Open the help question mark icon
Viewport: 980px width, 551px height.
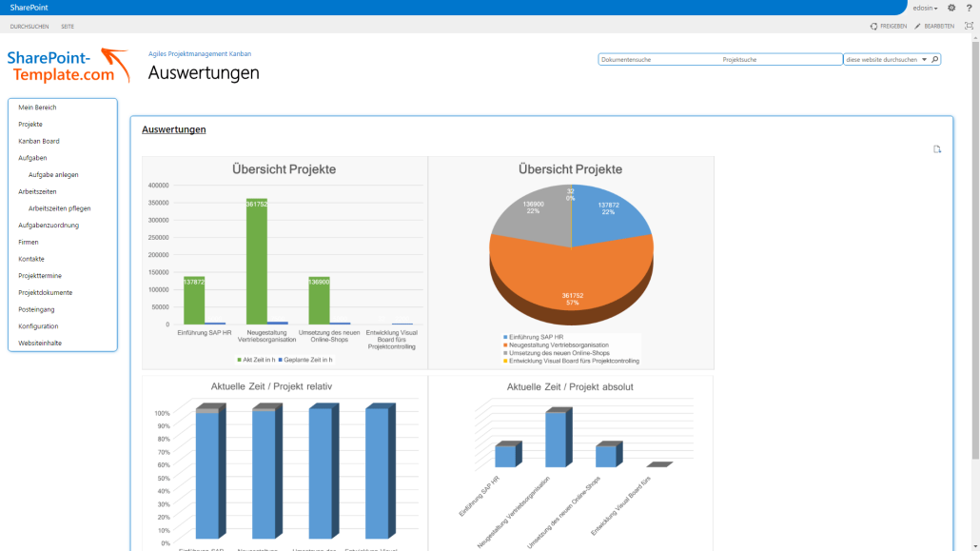[969, 9]
